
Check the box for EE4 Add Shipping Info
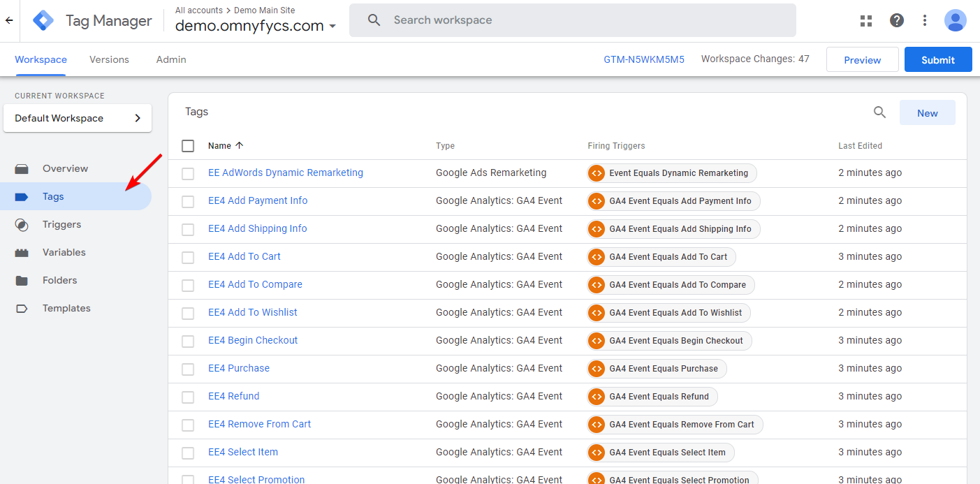(x=188, y=230)
